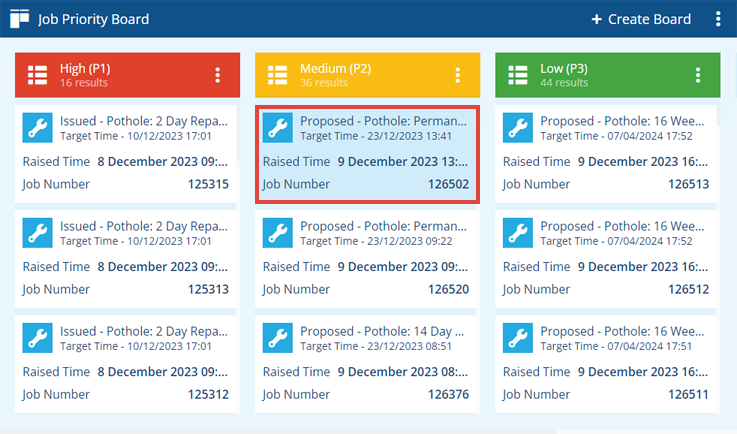Click wrench icon on job 126502

tap(277, 127)
